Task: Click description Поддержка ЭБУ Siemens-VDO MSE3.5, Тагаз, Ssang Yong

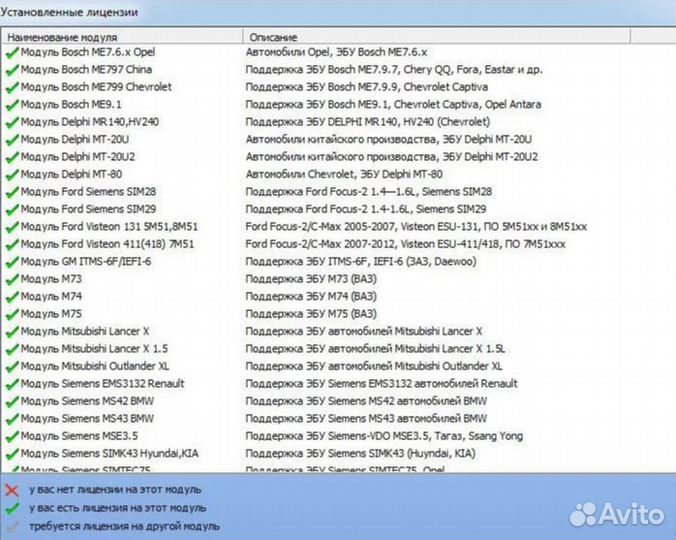Action: [384, 436]
